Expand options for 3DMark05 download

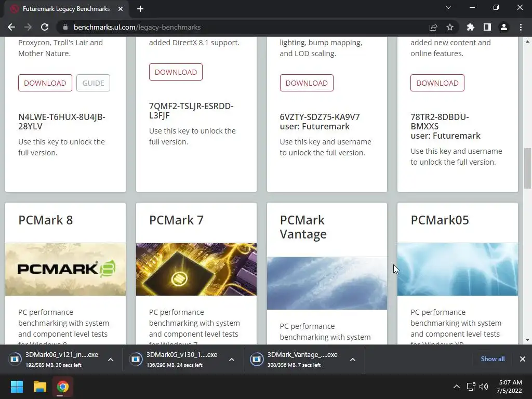point(232,360)
